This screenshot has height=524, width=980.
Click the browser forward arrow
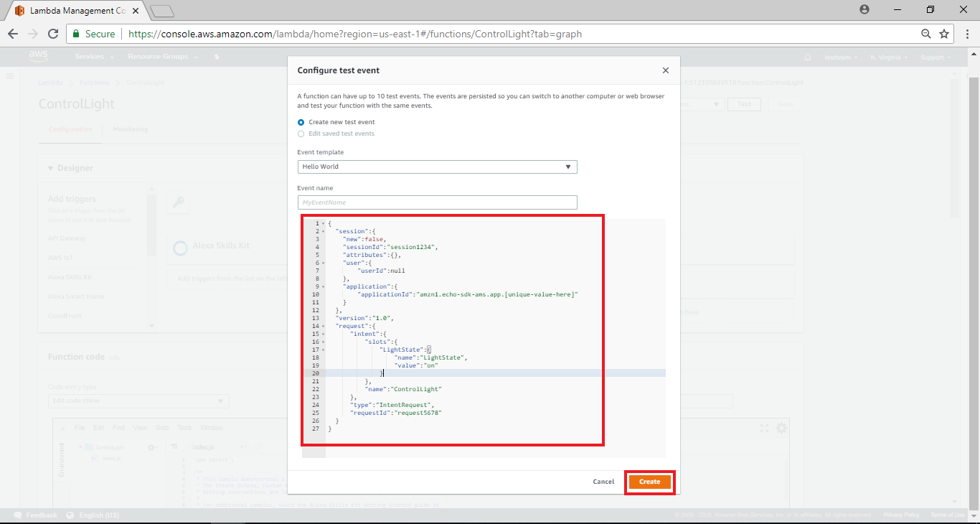(33, 34)
